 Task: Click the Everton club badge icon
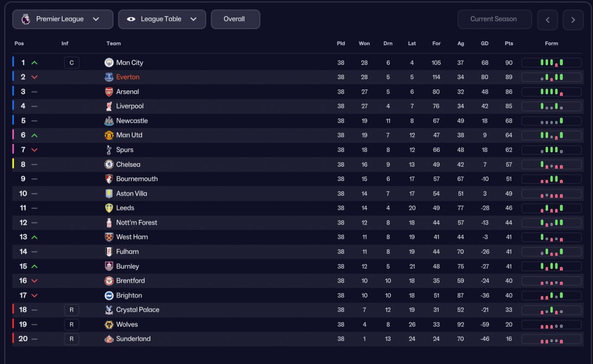109,77
